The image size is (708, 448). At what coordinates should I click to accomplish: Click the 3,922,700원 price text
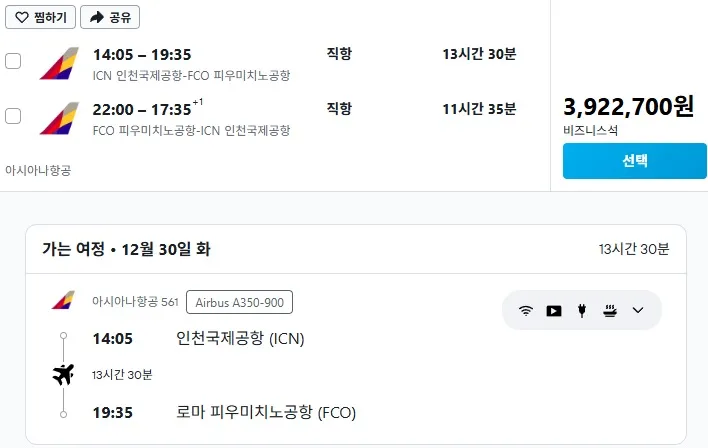pyautogui.click(x=628, y=108)
